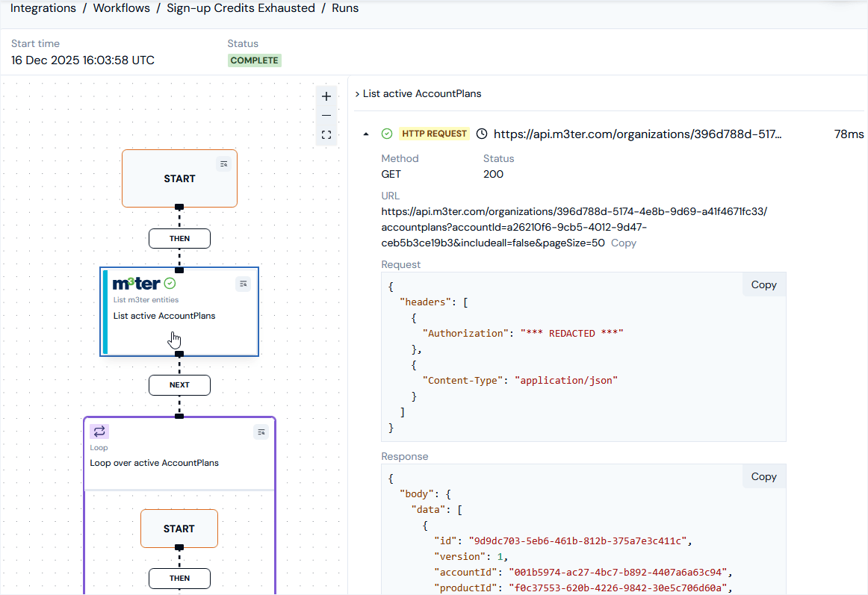Click productId value f0c37553-620b-4226-9842-30e5c706d60a
Image resolution: width=868 pixels, height=595 pixels.
[618, 588]
